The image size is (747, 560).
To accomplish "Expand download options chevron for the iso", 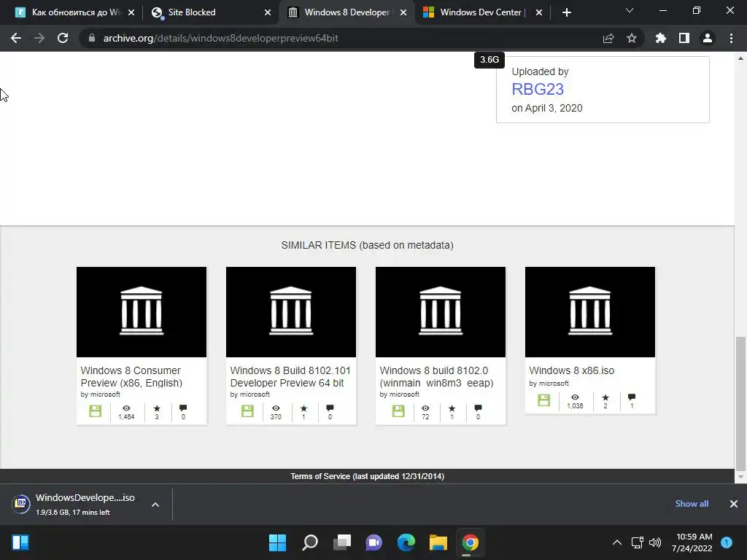I will [x=155, y=505].
